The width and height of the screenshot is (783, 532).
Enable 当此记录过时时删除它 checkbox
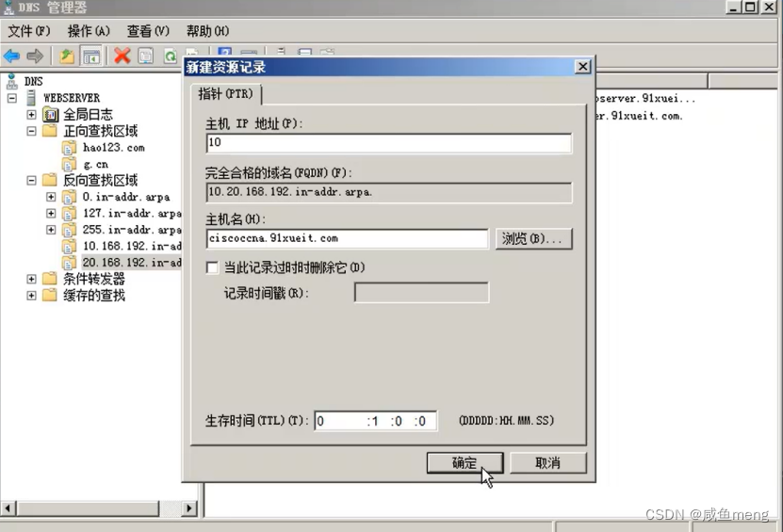pos(212,268)
